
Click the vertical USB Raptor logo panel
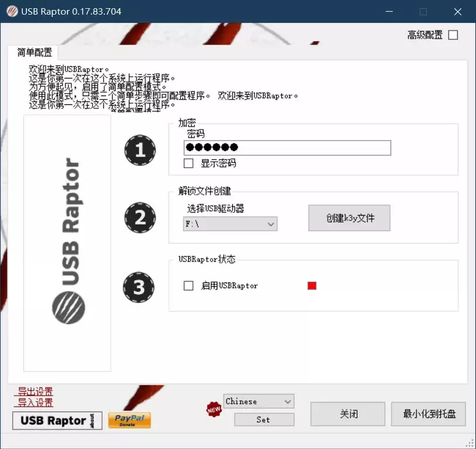[67, 243]
